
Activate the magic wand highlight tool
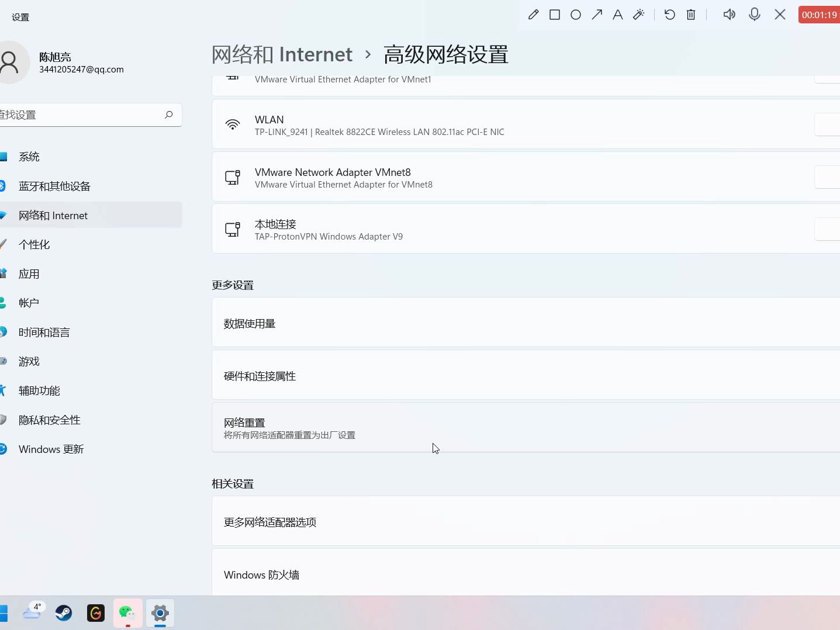click(x=639, y=15)
